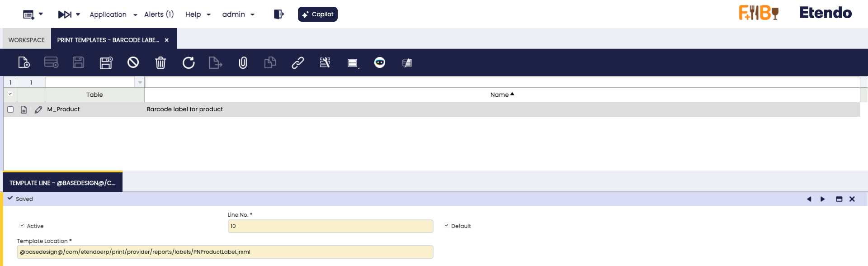
Task: Switch to the Workspace tab
Action: click(27, 40)
